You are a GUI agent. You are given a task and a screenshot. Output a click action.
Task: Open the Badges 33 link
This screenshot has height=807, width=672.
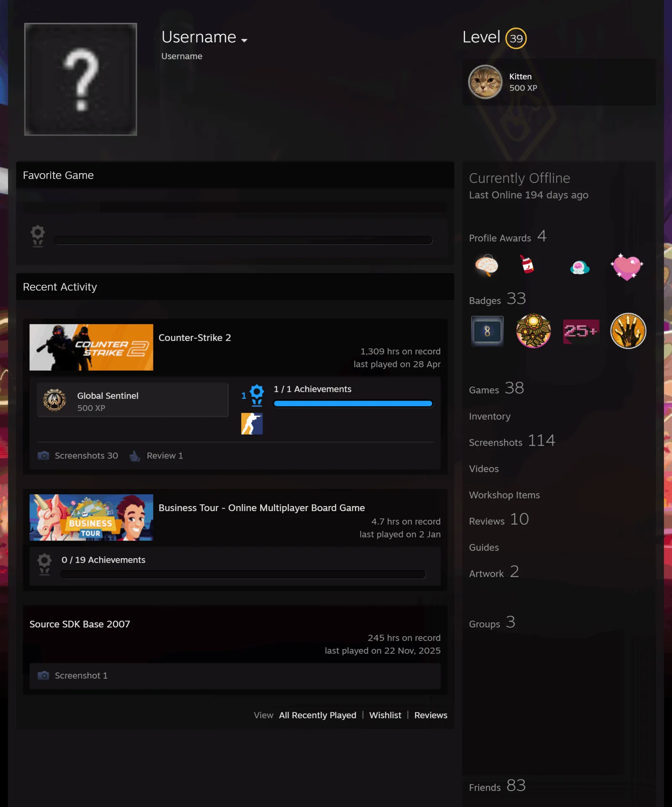pos(497,299)
